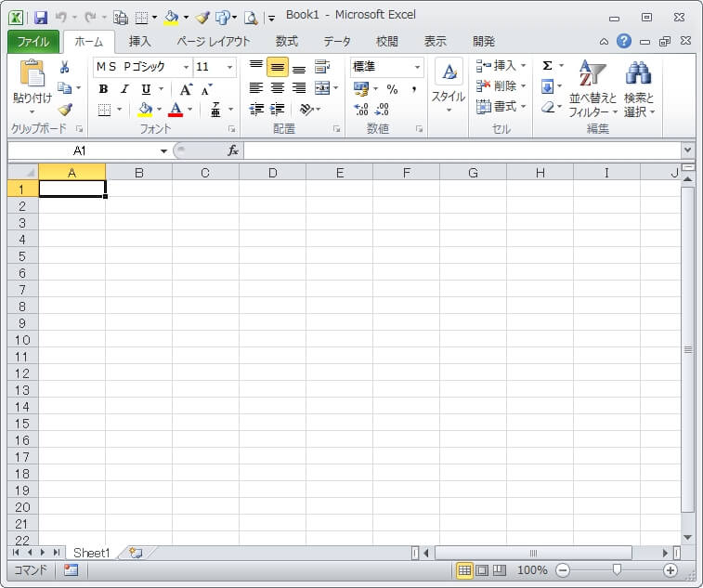
Task: Click the 書式 button in cells group
Action: pos(501,106)
